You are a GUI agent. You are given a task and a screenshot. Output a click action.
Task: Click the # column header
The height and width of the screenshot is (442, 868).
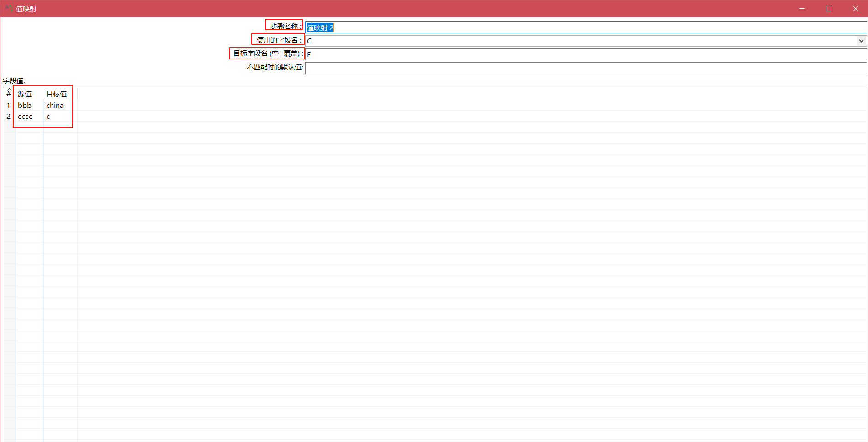[9, 94]
